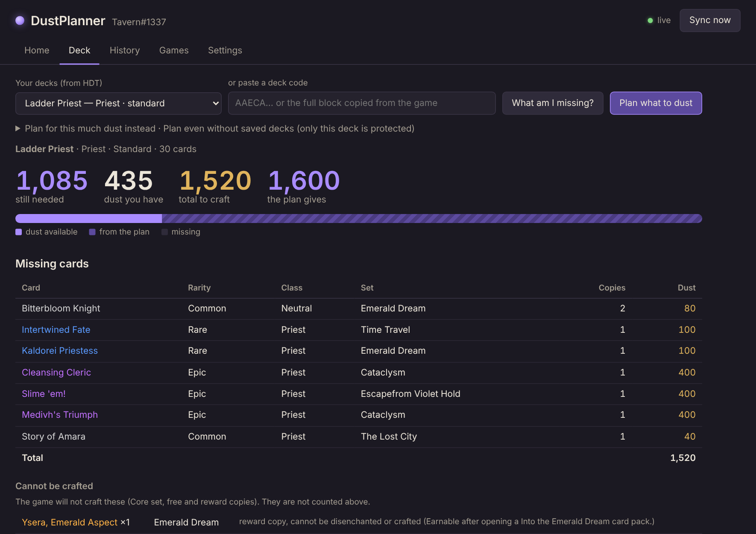Focus the paste a deck code field
The height and width of the screenshot is (534, 756).
click(x=362, y=103)
